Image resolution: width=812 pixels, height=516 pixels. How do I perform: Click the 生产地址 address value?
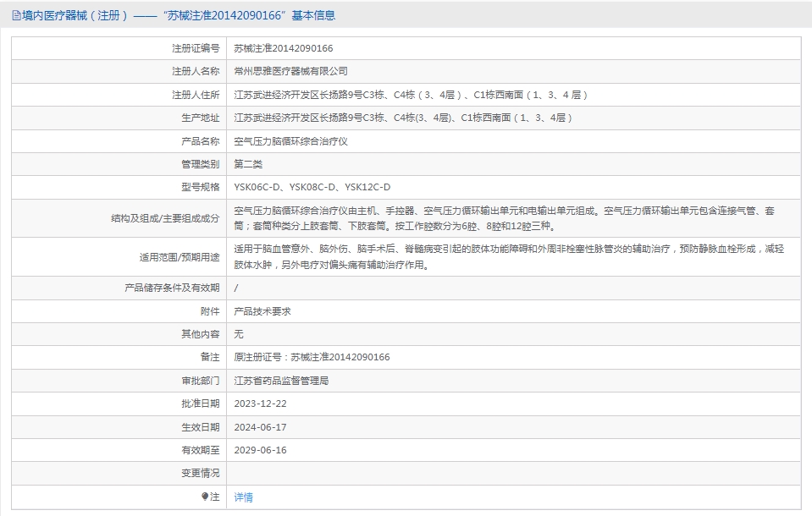coord(403,118)
